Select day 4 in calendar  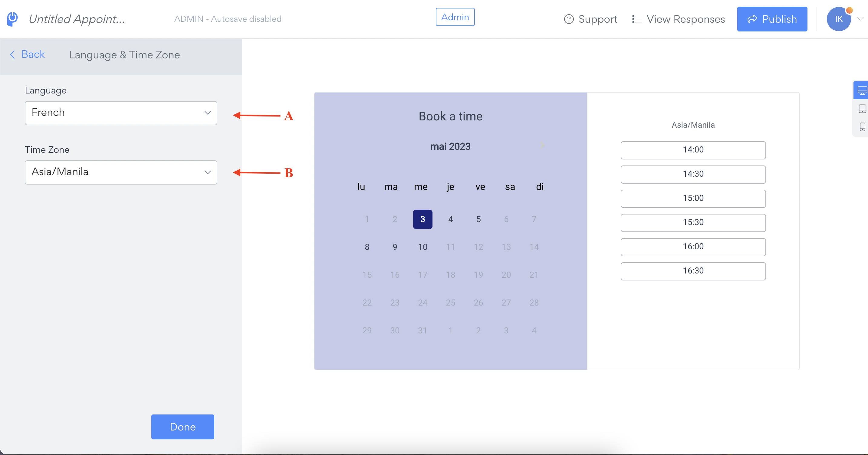(x=451, y=219)
